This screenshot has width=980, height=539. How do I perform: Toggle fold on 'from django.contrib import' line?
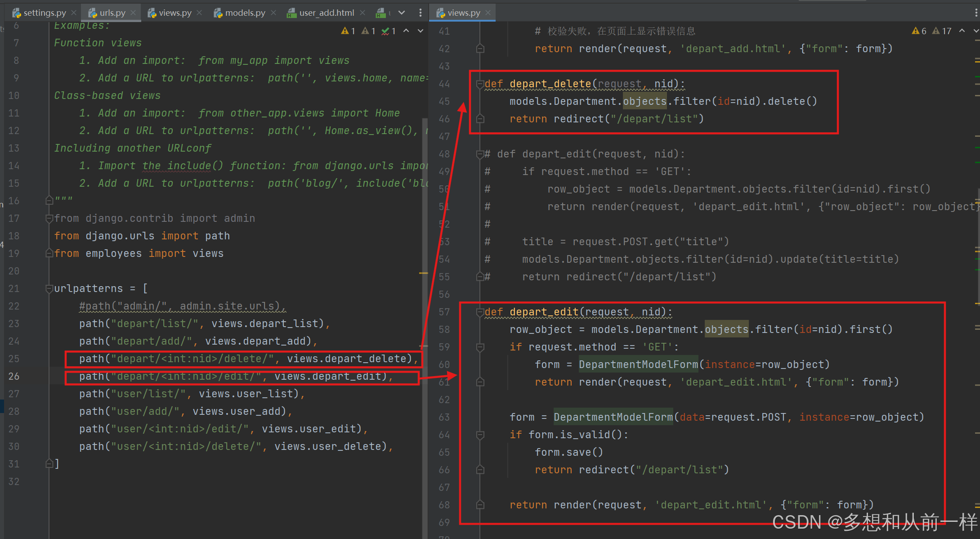coord(49,218)
